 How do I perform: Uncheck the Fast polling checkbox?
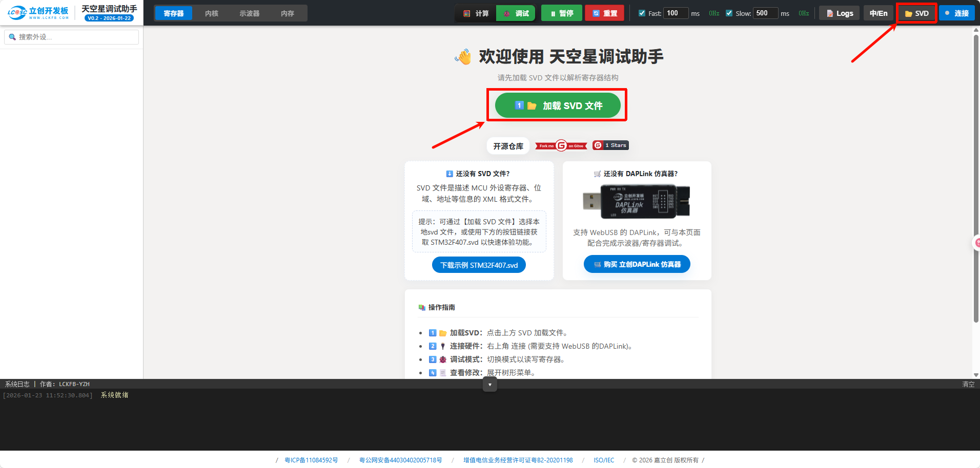click(641, 13)
